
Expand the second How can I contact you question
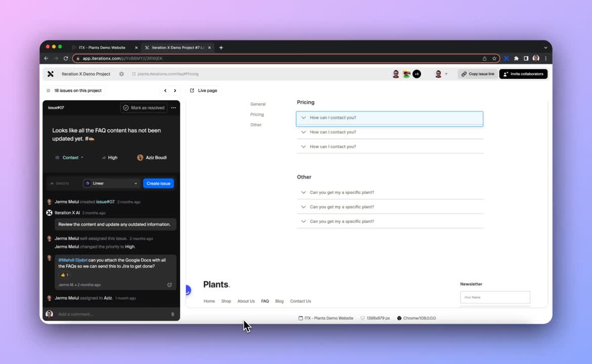click(390, 132)
